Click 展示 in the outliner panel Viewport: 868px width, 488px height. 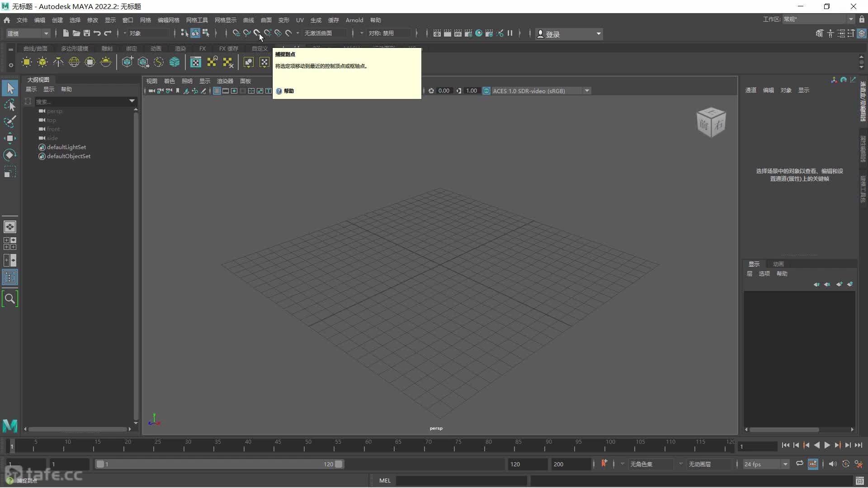point(31,89)
